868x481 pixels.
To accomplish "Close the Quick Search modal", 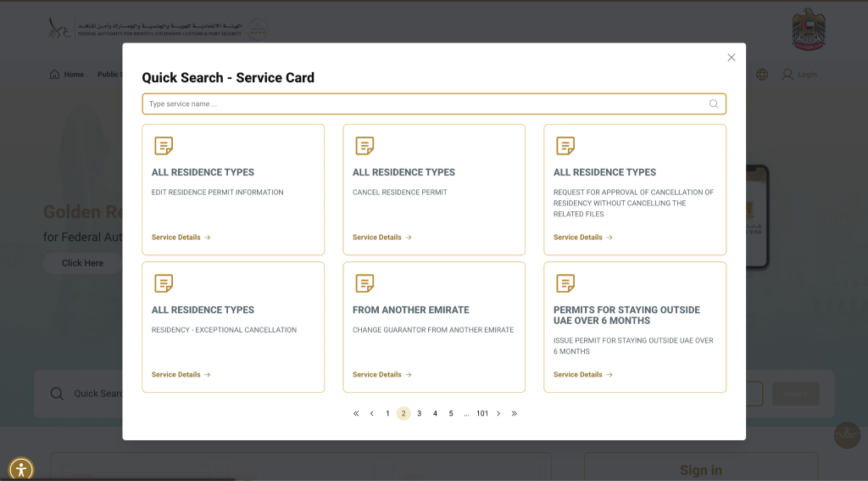I will (x=731, y=58).
